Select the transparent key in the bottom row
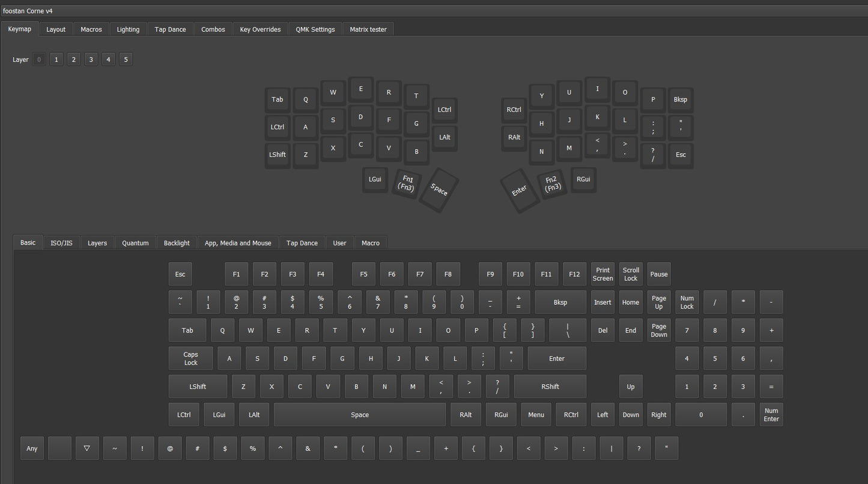This screenshot has width=868, height=484. tap(87, 448)
